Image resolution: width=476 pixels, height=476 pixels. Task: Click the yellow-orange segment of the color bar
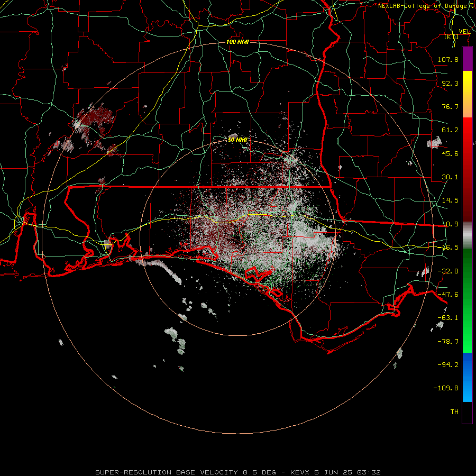[x=467, y=94]
